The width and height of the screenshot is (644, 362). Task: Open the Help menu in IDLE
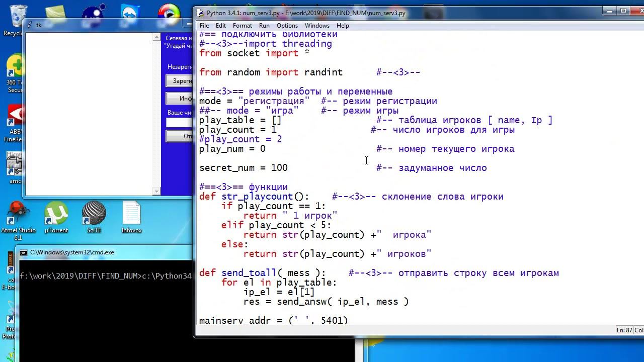point(343,26)
